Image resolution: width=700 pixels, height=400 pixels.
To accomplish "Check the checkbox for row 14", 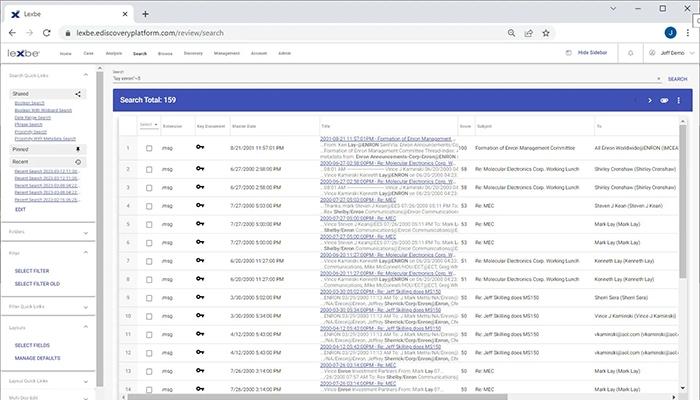I will click(149, 389).
